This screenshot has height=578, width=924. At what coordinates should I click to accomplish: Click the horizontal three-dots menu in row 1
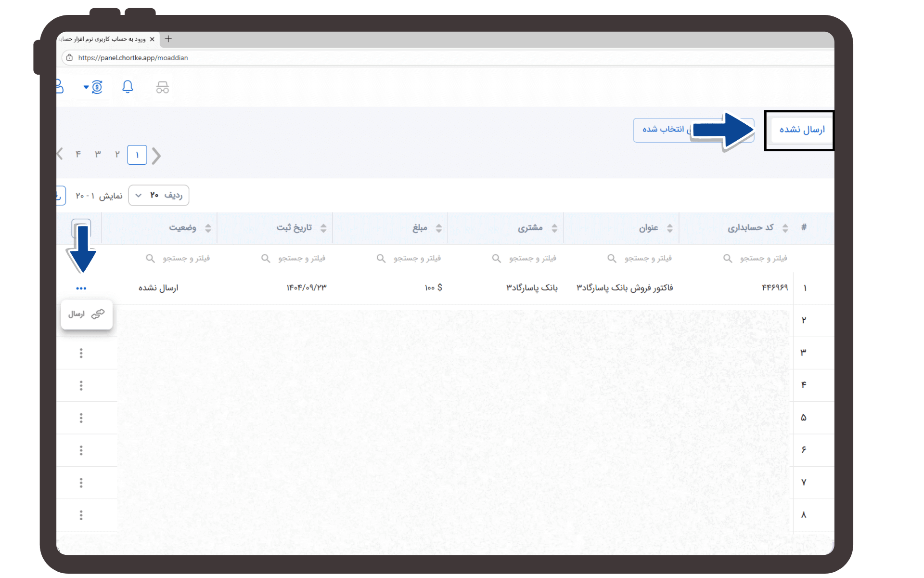pos(81,288)
